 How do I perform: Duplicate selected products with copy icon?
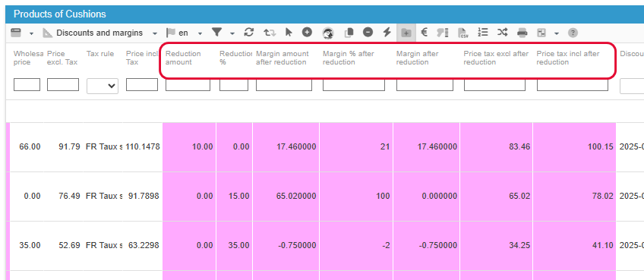[x=349, y=33]
